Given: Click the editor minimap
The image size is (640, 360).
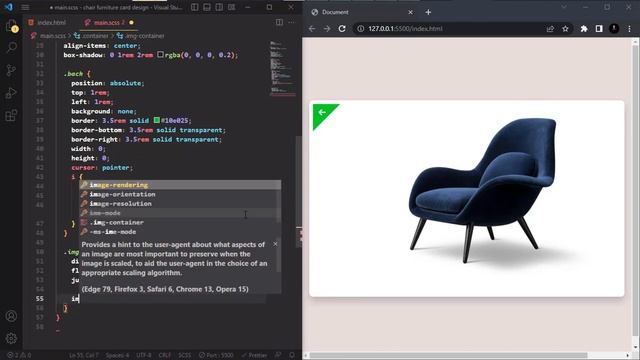Looking at the screenshot, I should click(282, 68).
